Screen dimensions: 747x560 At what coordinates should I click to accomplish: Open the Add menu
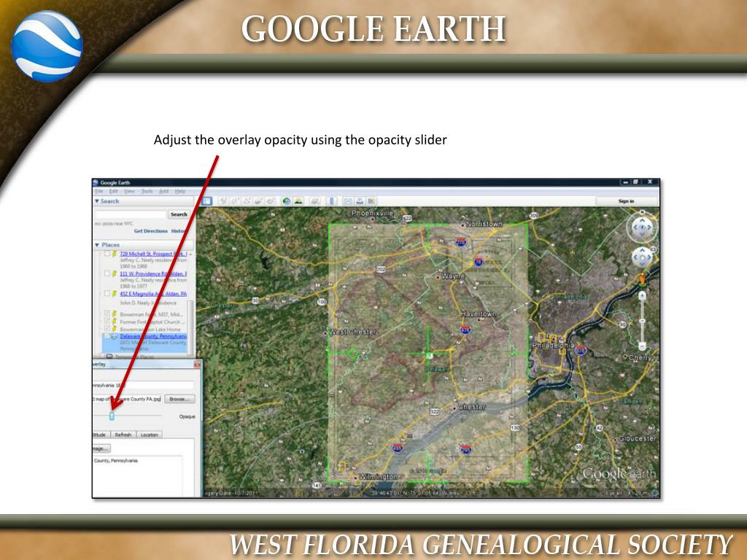click(163, 192)
